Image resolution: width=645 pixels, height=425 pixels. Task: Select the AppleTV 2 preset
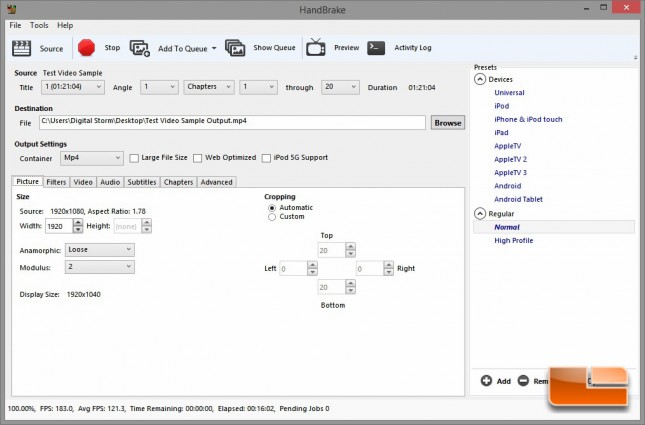[x=510, y=159]
